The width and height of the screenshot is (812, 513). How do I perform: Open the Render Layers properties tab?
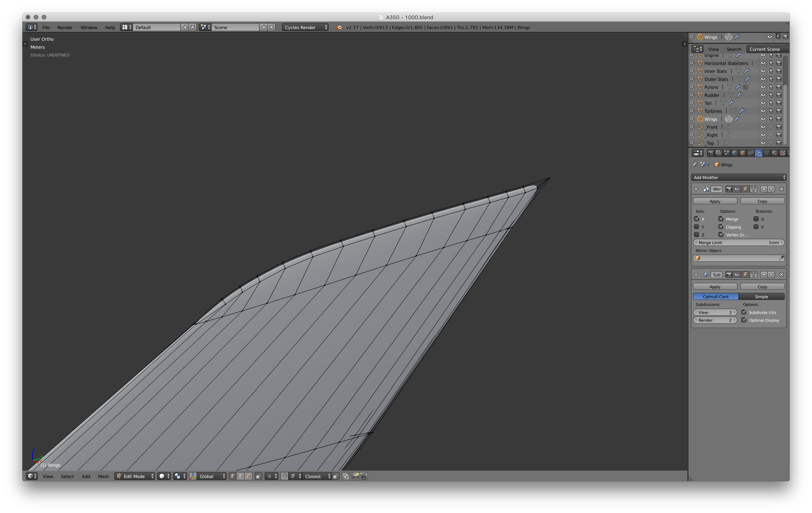point(719,153)
